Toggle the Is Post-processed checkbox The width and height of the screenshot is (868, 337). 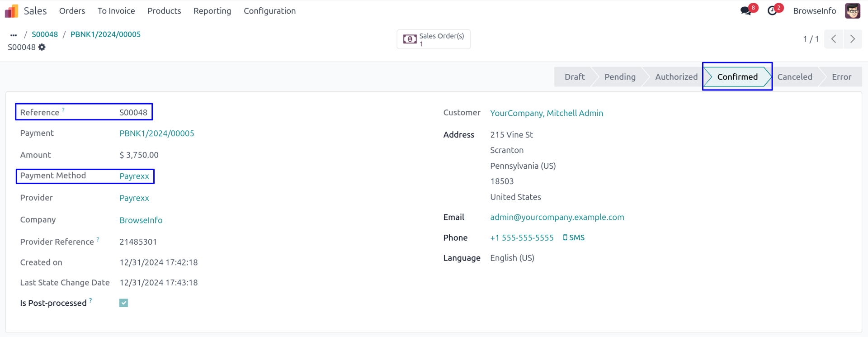coord(123,303)
